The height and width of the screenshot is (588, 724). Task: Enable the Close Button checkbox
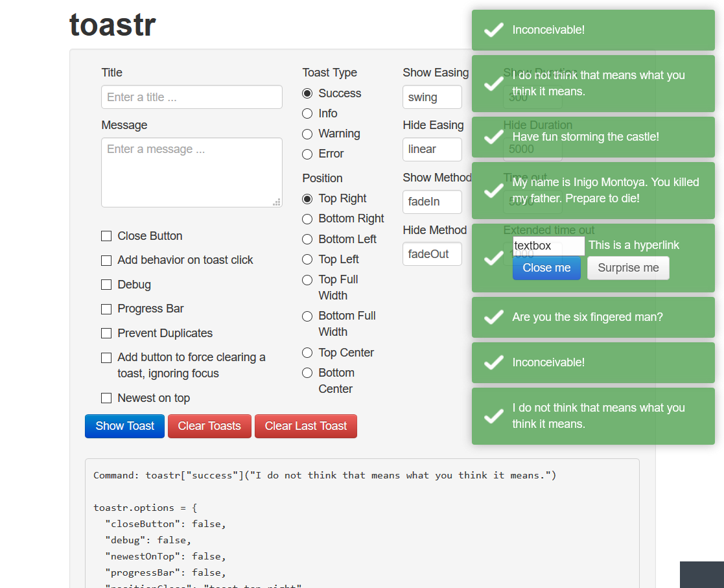[x=106, y=236]
